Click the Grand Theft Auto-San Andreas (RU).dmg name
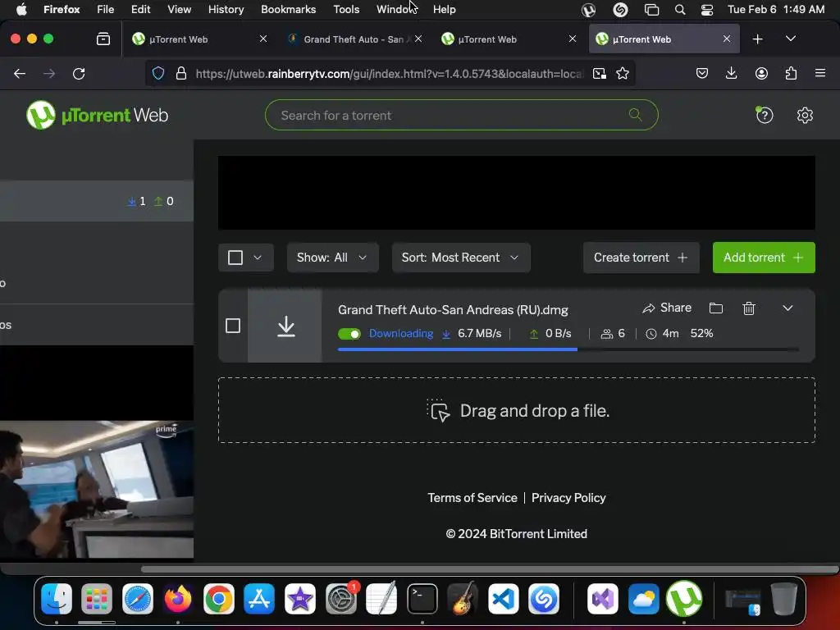The width and height of the screenshot is (840, 630). (x=453, y=309)
